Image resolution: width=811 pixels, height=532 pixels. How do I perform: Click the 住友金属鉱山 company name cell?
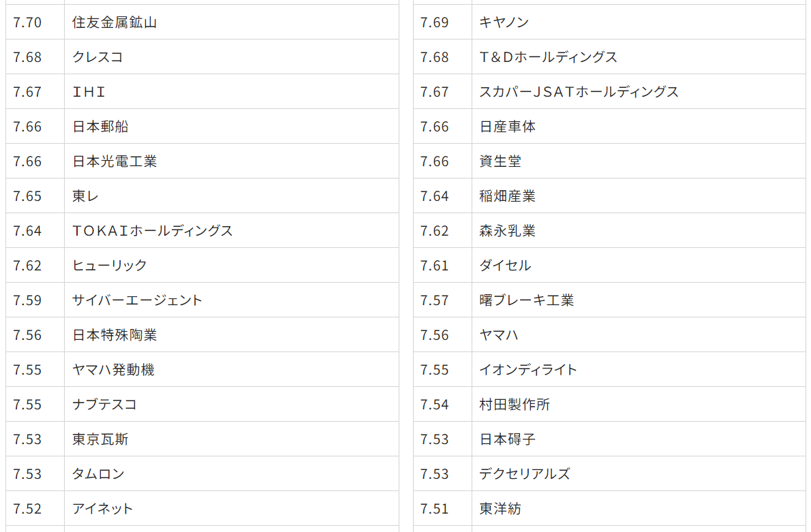point(114,22)
